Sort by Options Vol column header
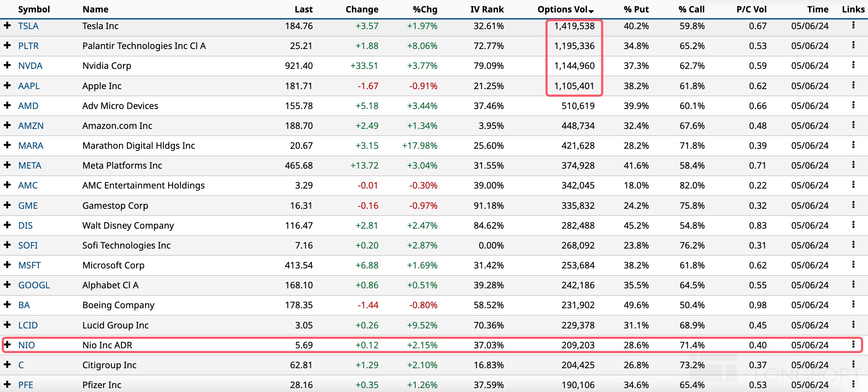The image size is (868, 392). [x=565, y=9]
